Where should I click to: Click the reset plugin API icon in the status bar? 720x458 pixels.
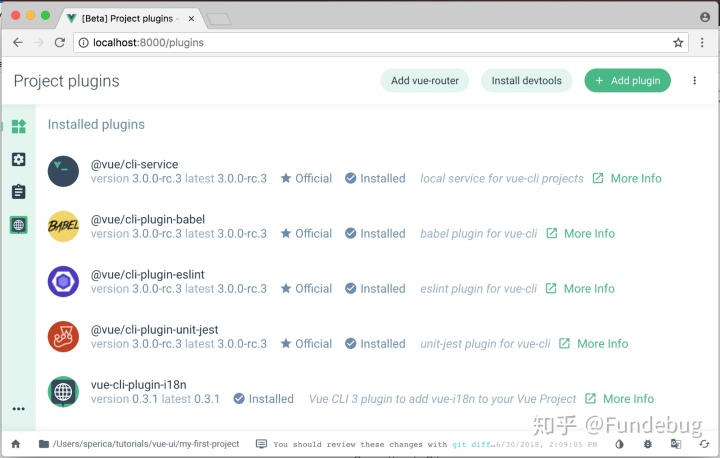pyautogui.click(x=704, y=444)
